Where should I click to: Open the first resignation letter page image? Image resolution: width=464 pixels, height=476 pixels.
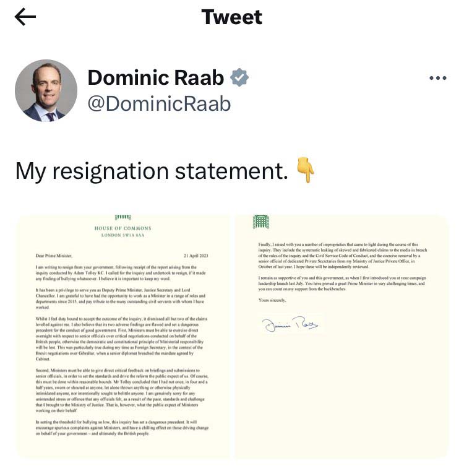[122, 336]
